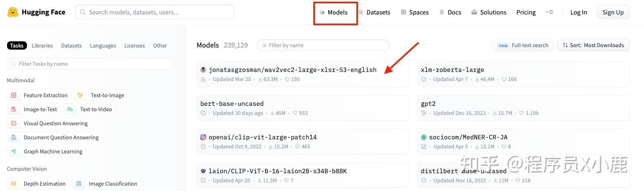The image size is (644, 191).
Task: Switch to the Licenses filter tab
Action: (135, 45)
